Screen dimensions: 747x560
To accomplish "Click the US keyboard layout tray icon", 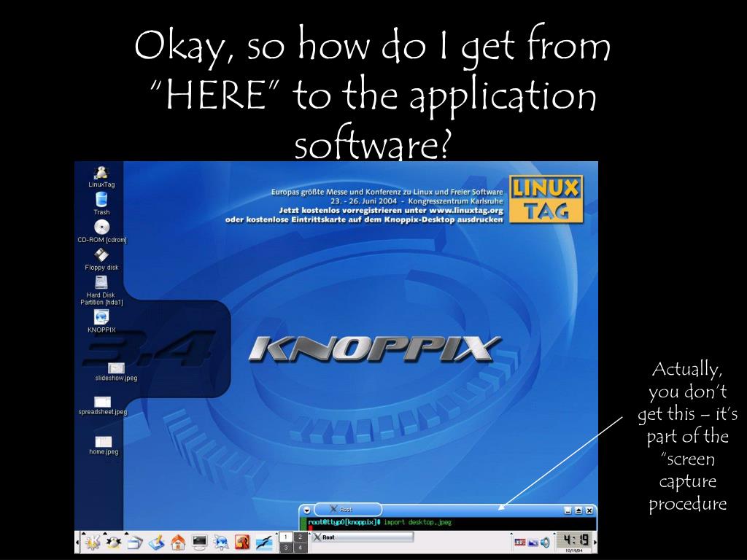I will pos(519,542).
